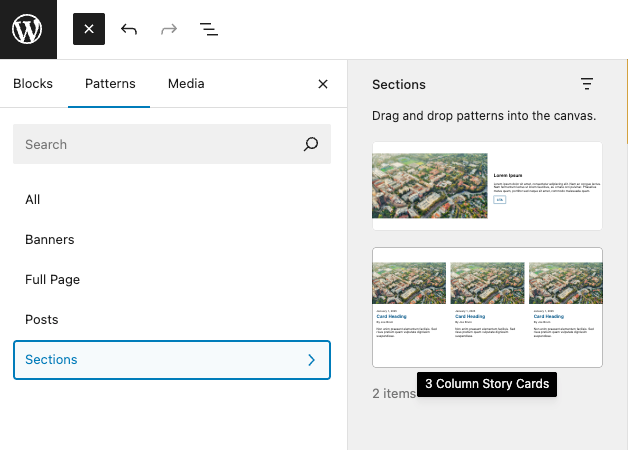Click the chevron on Sections row

point(311,359)
